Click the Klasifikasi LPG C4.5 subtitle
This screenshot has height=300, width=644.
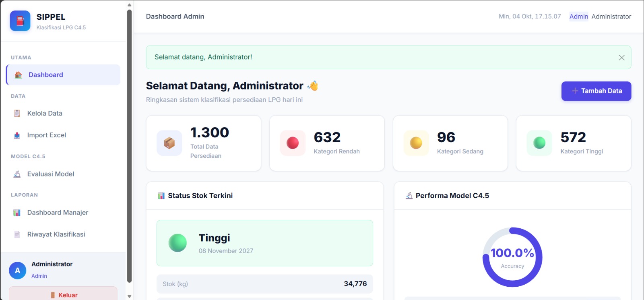click(x=61, y=27)
